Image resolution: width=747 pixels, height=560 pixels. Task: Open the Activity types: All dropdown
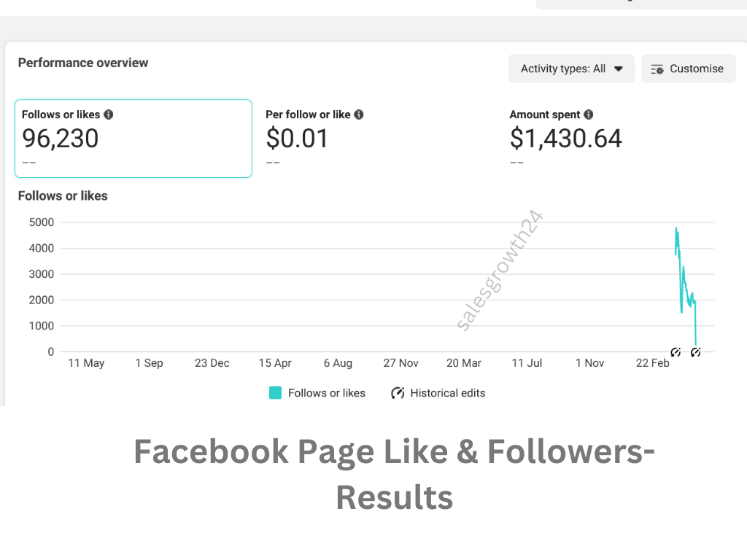pyautogui.click(x=571, y=69)
